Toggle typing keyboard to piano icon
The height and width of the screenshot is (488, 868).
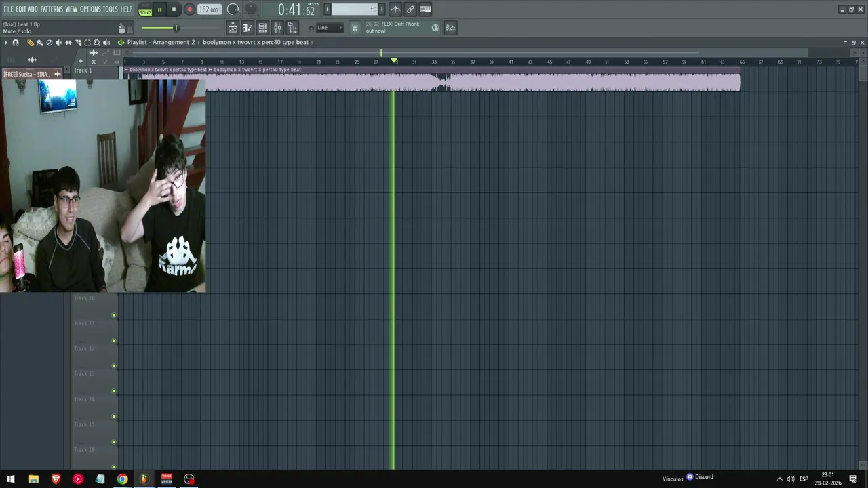tap(425, 9)
